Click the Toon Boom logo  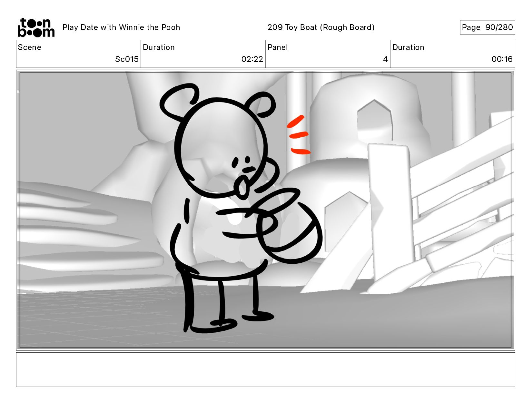[36, 27]
